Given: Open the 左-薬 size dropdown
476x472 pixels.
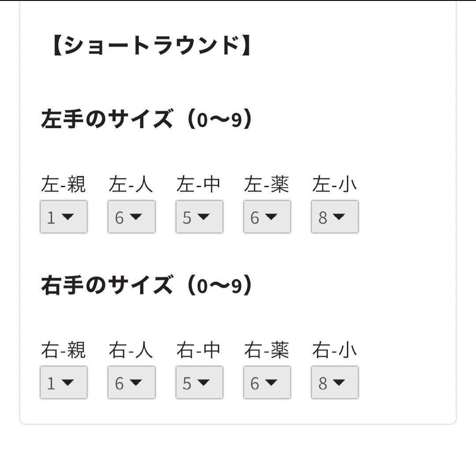Looking at the screenshot, I should coord(267,216).
